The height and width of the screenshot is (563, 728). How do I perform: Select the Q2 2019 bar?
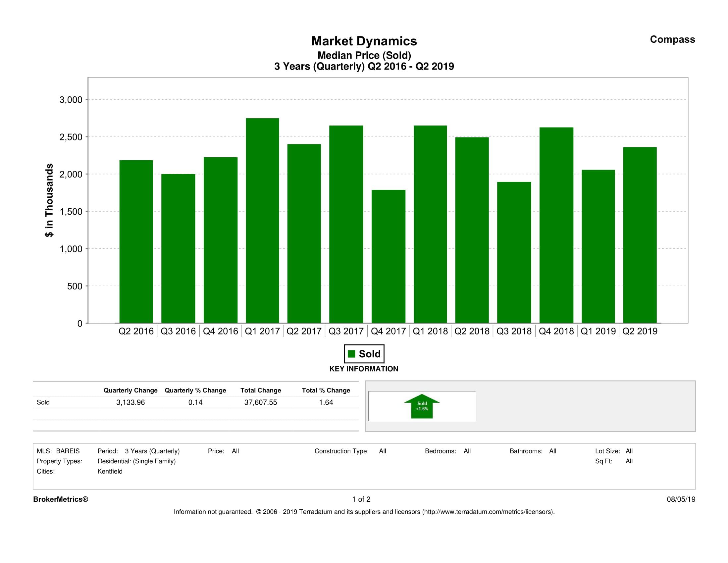(x=640, y=235)
